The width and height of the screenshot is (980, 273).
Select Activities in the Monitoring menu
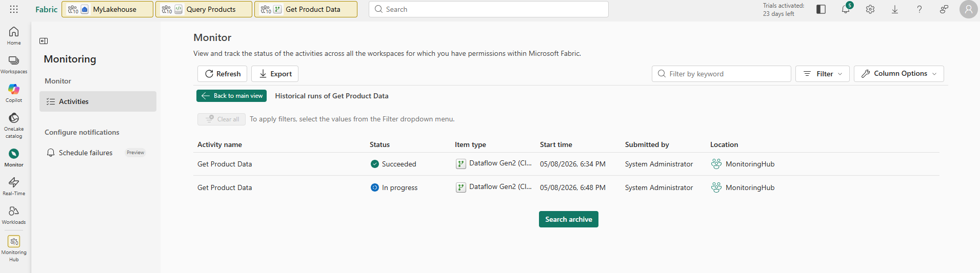pyautogui.click(x=98, y=101)
